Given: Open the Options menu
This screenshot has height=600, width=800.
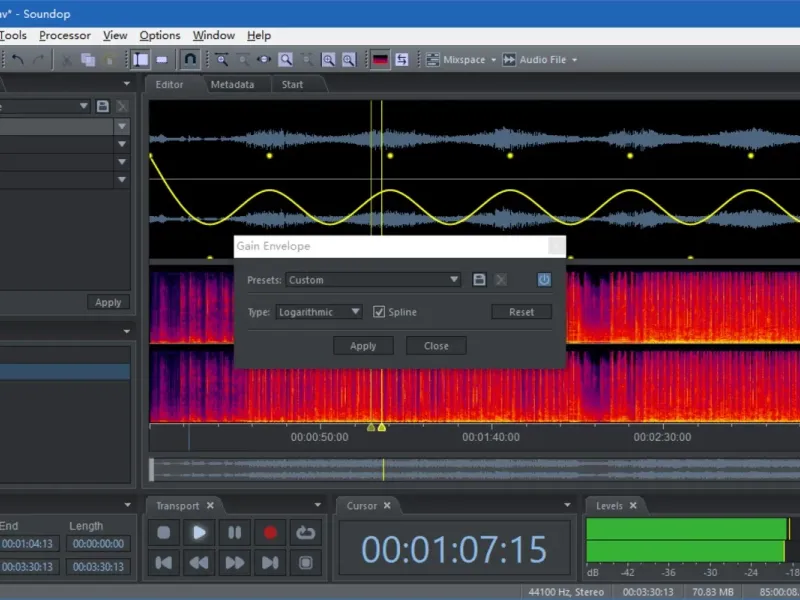Looking at the screenshot, I should (x=160, y=36).
